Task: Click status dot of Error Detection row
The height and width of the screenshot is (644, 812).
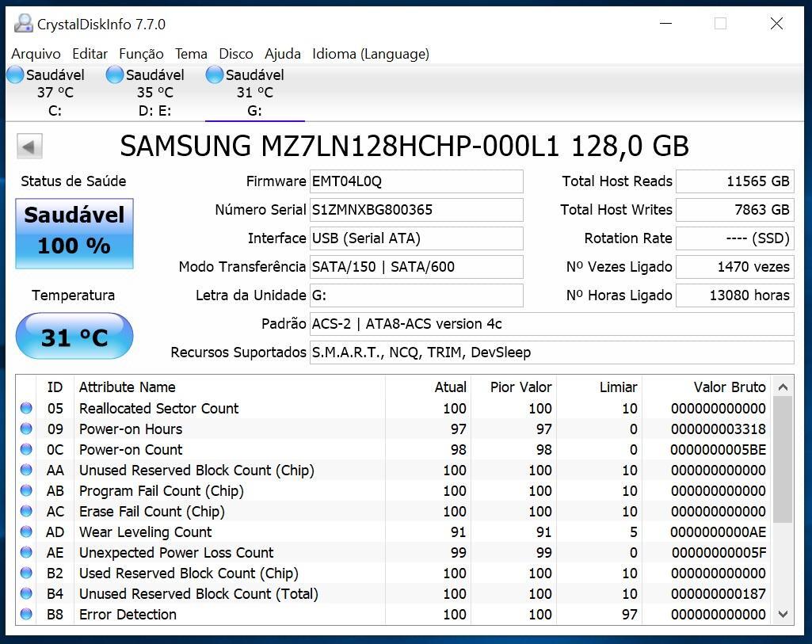Action: 26,615
